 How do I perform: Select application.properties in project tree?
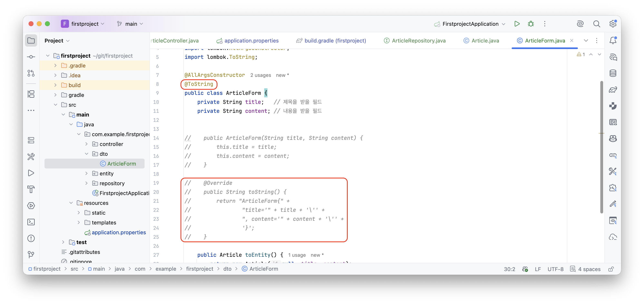(x=115, y=232)
